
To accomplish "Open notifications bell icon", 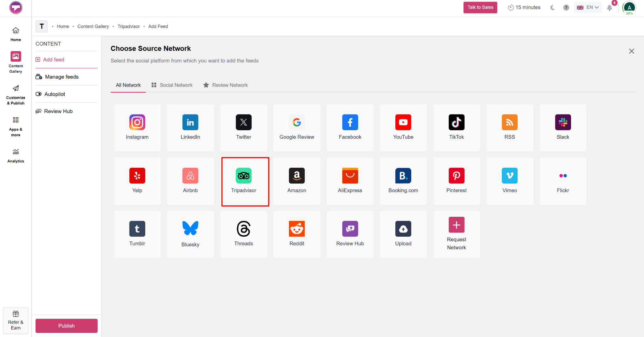I will pos(609,8).
